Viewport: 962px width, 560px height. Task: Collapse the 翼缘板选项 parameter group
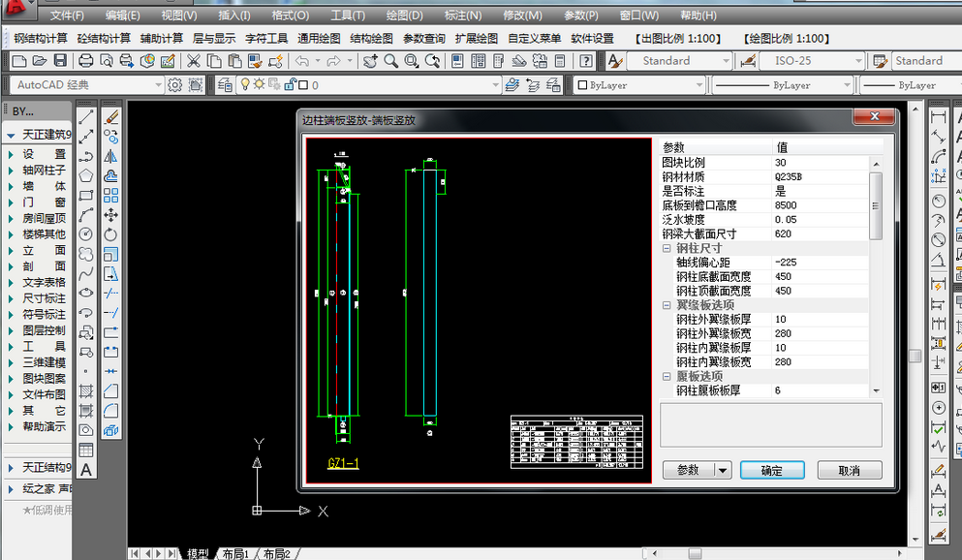[667, 305]
